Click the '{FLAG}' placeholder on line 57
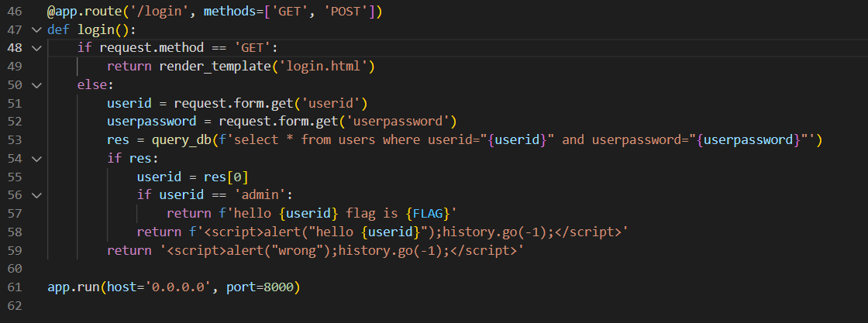 click(427, 214)
